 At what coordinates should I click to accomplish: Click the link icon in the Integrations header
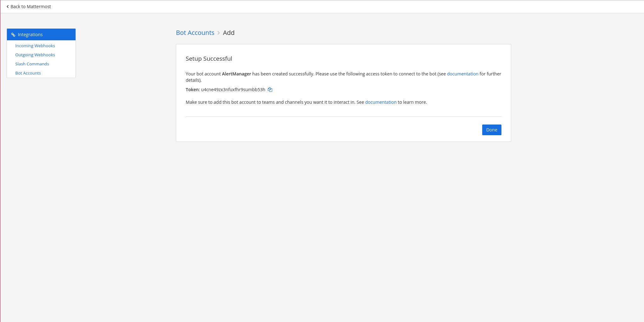[13, 35]
